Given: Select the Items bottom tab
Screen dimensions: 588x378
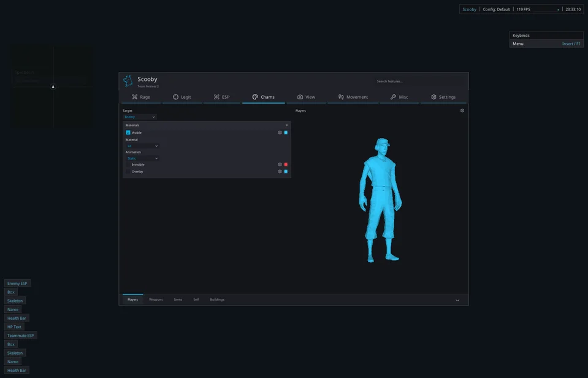Looking at the screenshot, I should pos(178,299).
